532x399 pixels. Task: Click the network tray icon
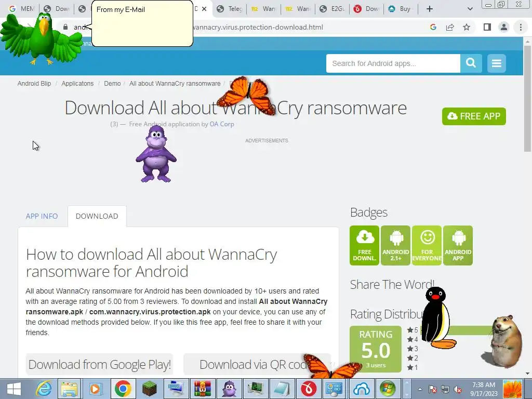tap(445, 389)
